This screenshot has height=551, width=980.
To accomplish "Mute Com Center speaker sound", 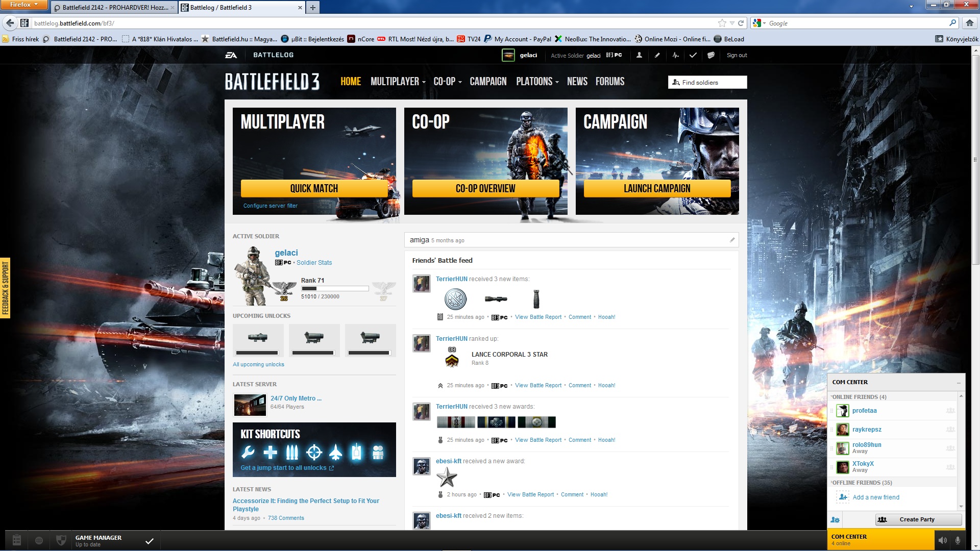I will click(x=942, y=540).
